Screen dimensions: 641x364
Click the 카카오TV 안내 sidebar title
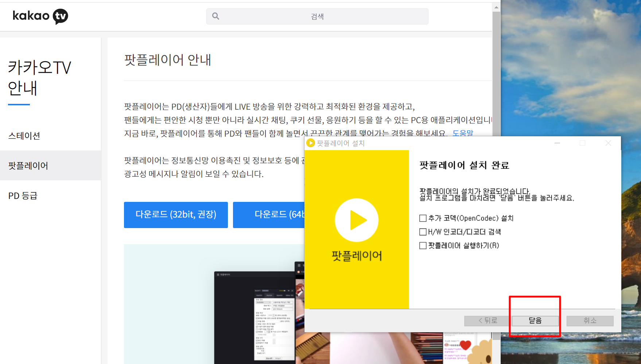[x=39, y=78]
